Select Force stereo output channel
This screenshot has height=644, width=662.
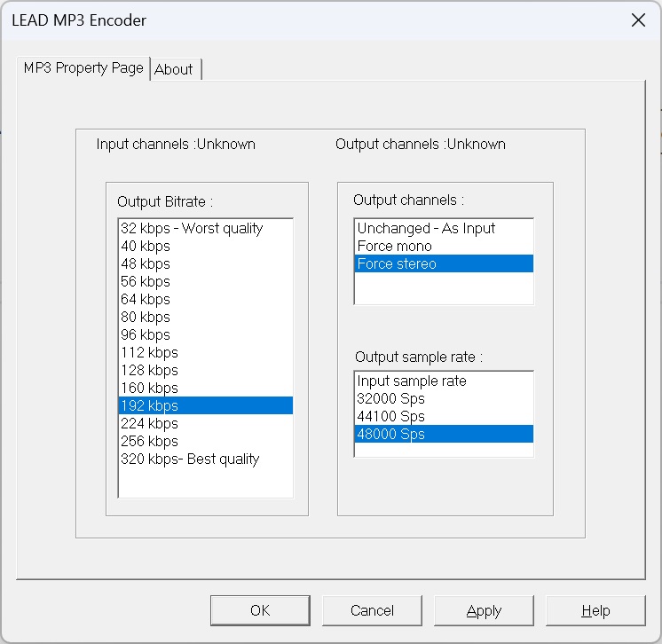tap(397, 263)
